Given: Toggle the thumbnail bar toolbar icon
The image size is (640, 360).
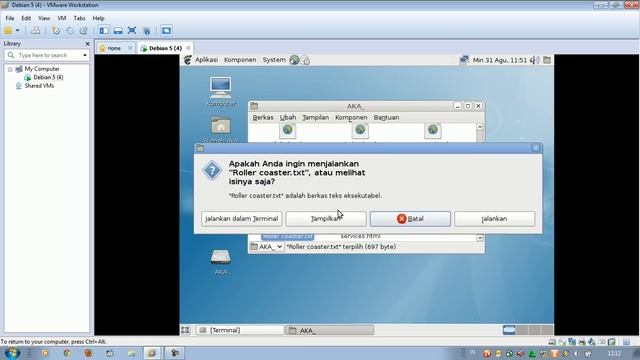Looking at the screenshot, I should click(118, 31).
